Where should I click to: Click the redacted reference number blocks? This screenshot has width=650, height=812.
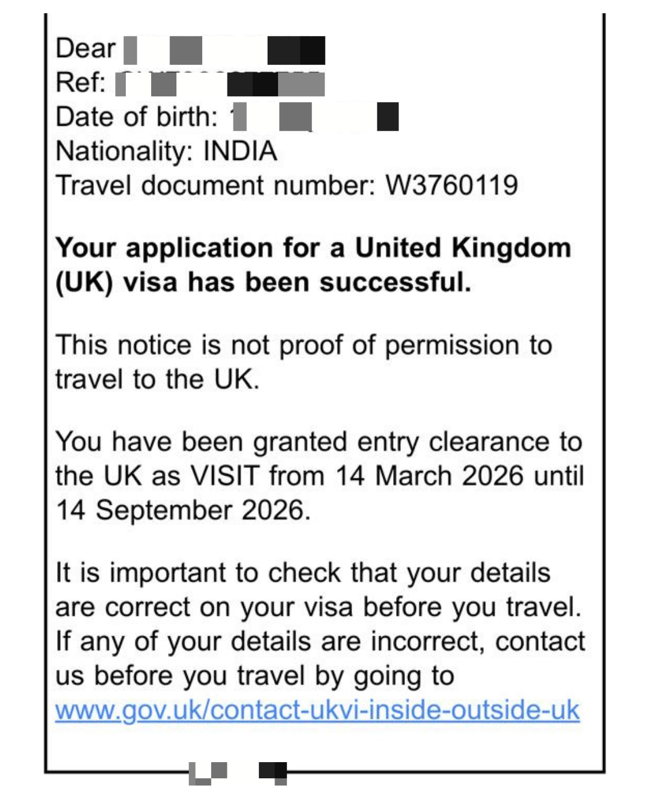[220, 84]
